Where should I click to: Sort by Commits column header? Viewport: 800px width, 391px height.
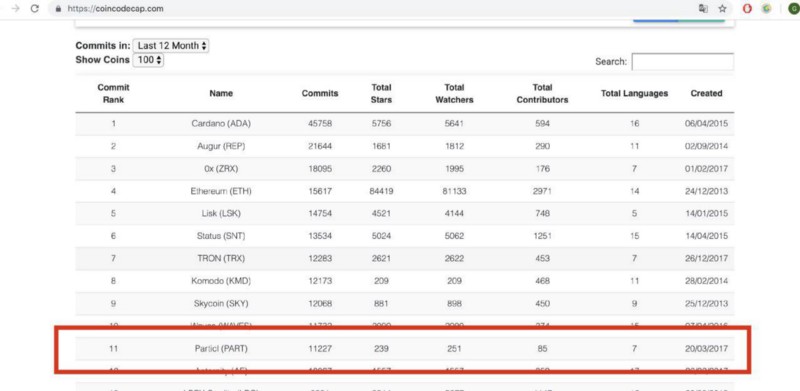pos(320,93)
